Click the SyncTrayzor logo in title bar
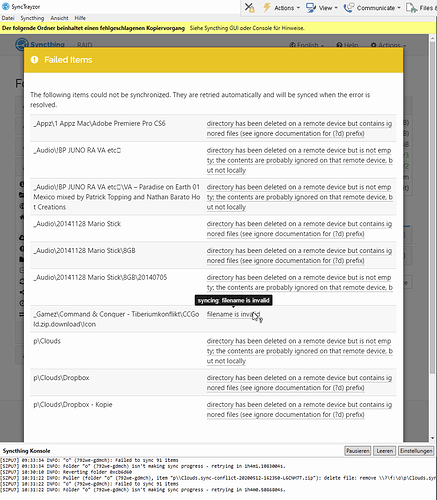The height and width of the screenshot is (500, 437). tap(6, 6)
